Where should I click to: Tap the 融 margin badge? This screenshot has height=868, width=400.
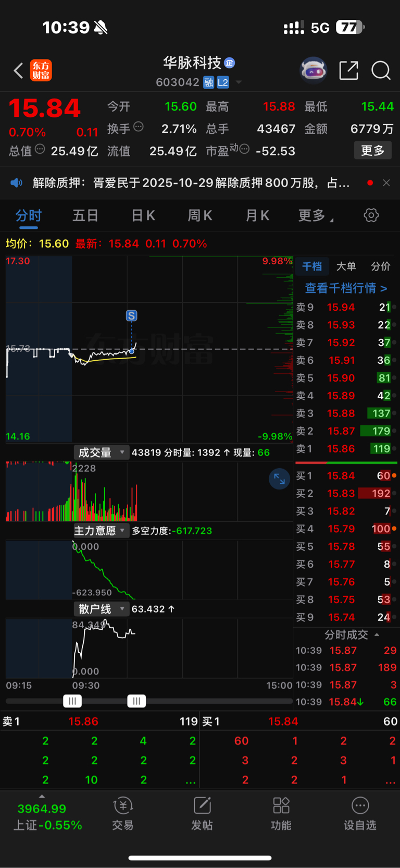coord(208,82)
